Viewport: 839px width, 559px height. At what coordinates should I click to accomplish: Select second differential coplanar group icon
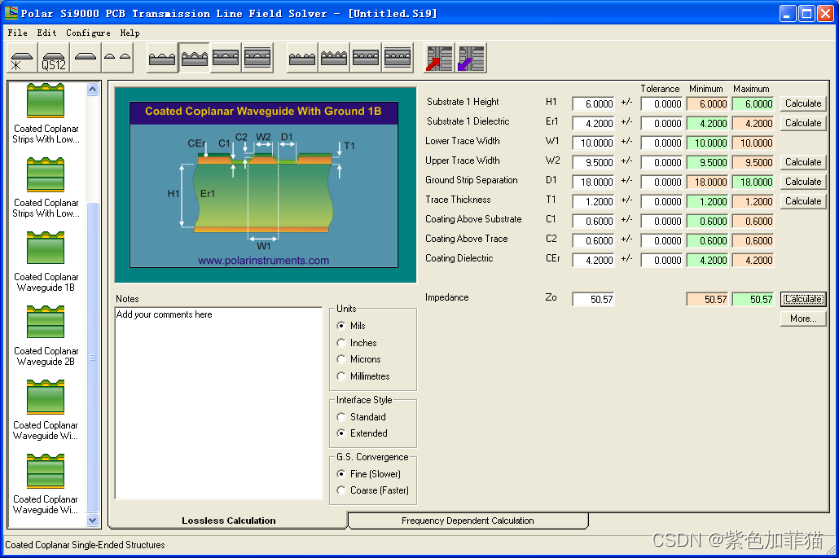coord(334,58)
